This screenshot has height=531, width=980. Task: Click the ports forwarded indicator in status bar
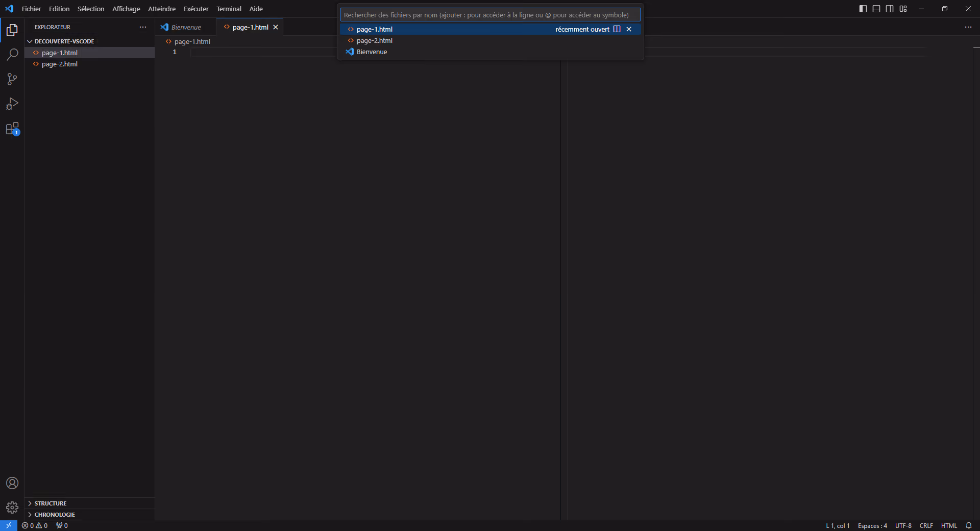click(x=62, y=525)
